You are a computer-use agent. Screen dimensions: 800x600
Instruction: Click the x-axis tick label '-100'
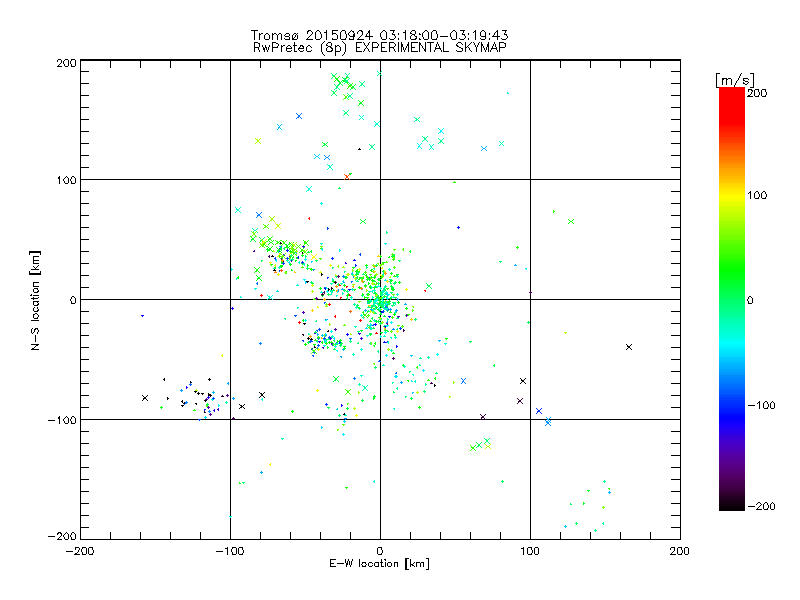tap(230, 551)
